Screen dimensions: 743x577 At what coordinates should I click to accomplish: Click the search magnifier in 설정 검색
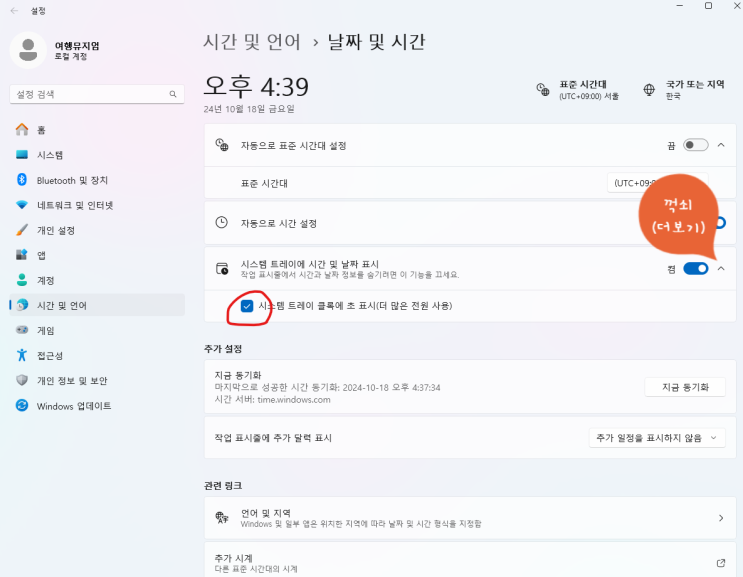click(175, 94)
